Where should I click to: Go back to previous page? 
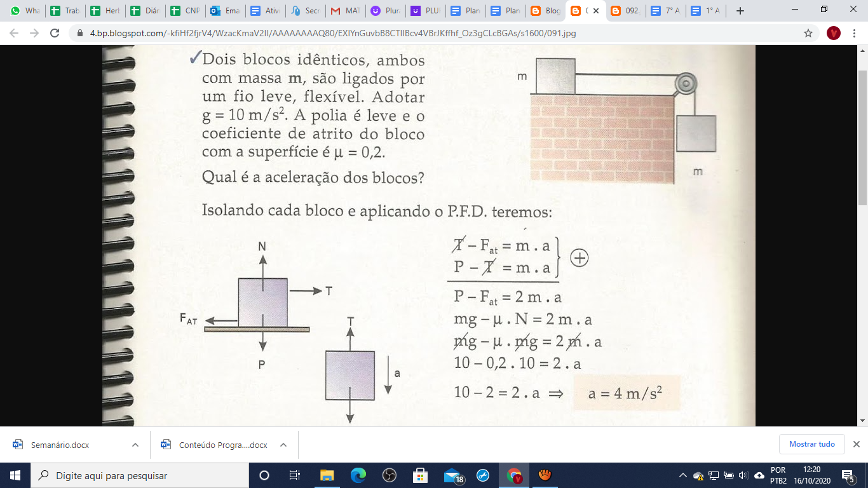point(14,33)
